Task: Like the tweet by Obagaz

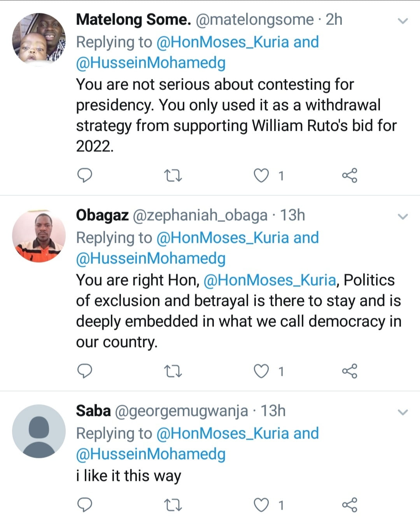Action: pos(261,372)
